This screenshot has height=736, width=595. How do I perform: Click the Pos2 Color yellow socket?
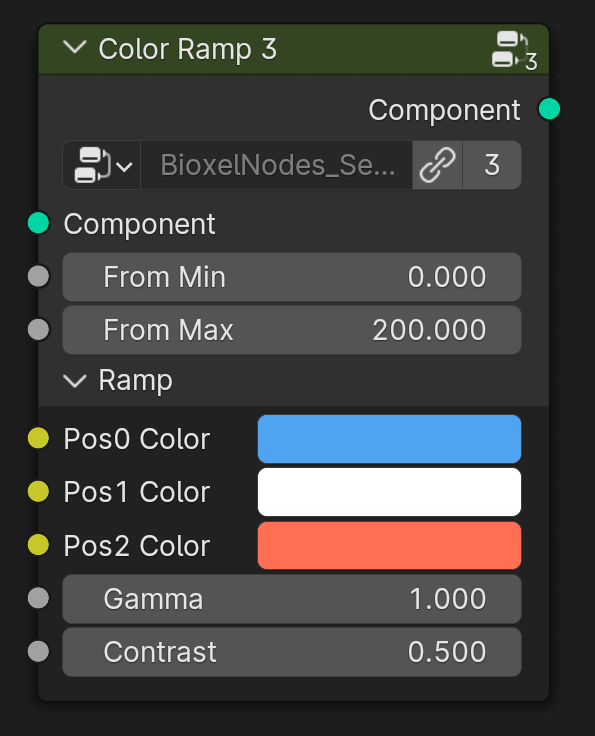(38, 545)
